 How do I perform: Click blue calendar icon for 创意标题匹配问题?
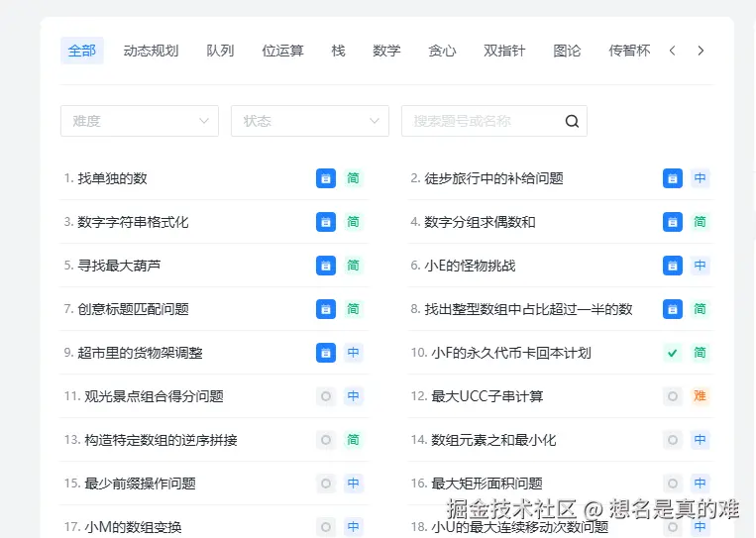pyautogui.click(x=326, y=309)
